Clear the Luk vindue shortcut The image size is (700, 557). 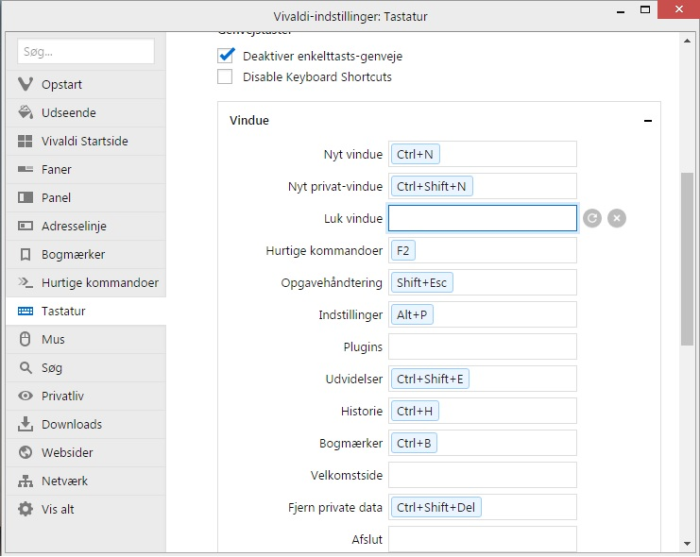click(x=617, y=218)
